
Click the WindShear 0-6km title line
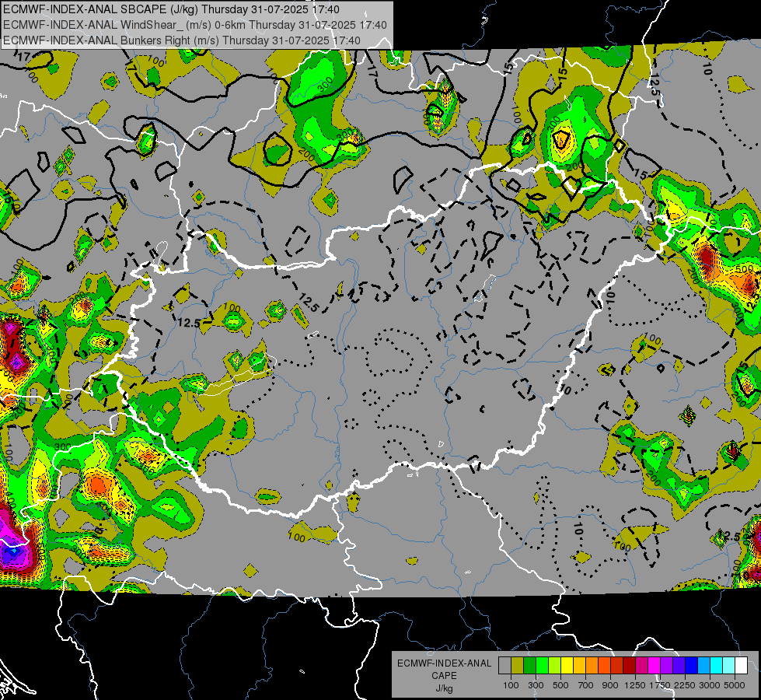[194, 25]
